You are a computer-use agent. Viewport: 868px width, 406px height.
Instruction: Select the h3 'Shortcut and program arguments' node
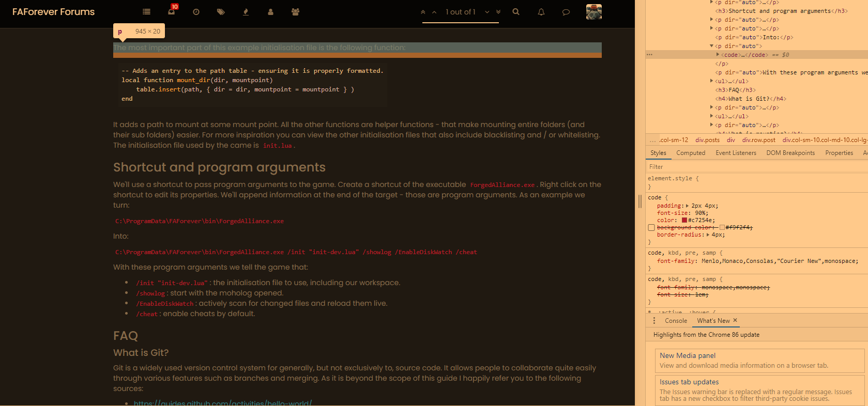(x=781, y=11)
